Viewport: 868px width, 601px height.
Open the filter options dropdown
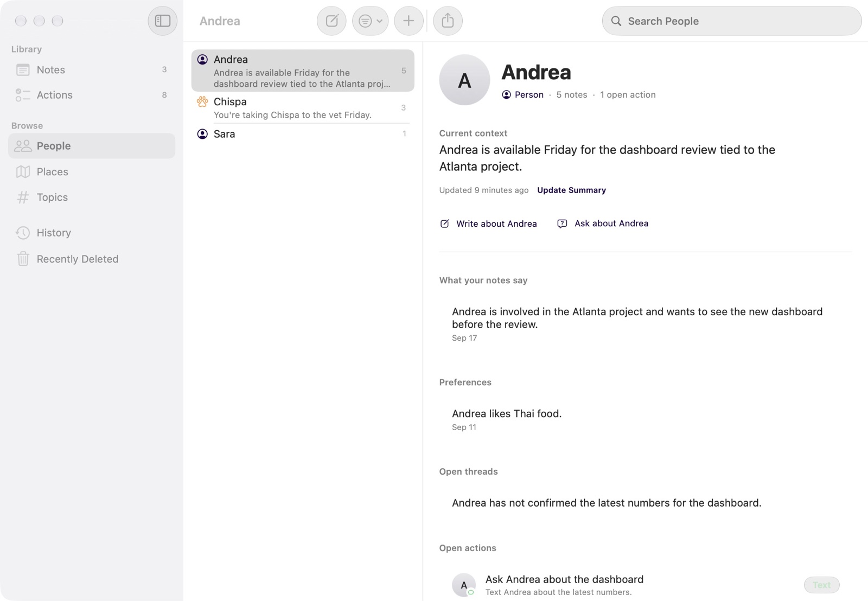[371, 21]
